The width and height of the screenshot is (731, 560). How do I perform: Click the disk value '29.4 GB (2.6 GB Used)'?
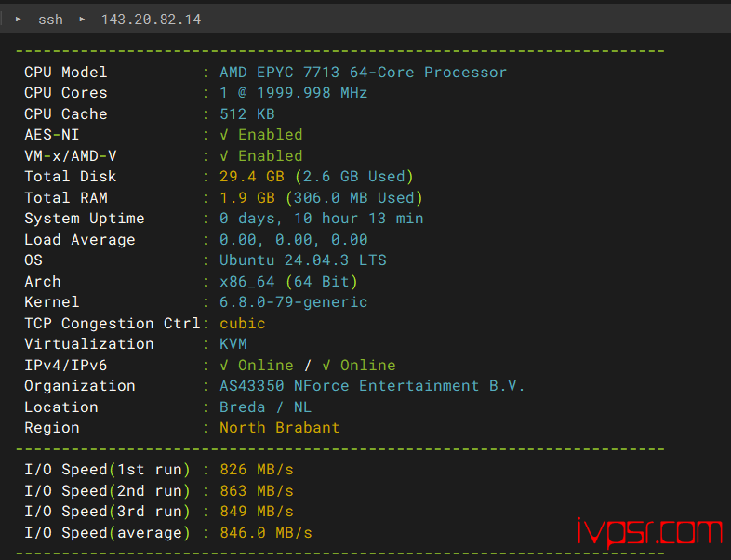(316, 176)
